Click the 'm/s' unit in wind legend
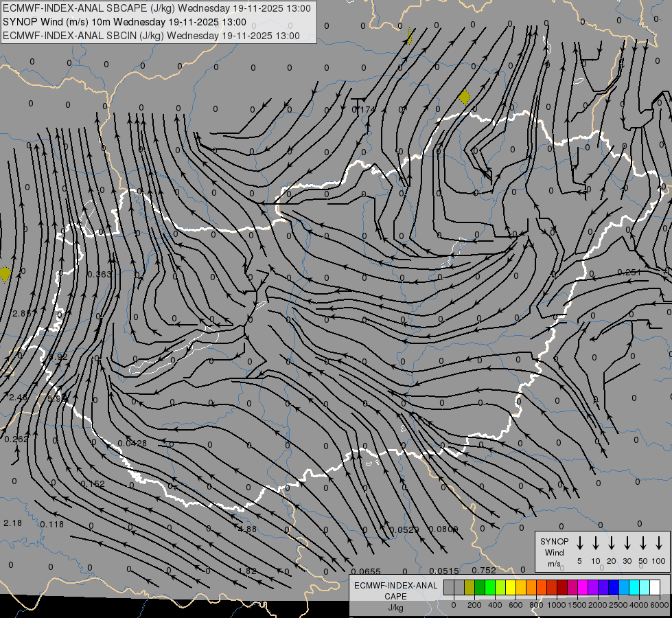Image resolution: width=672 pixels, height=618 pixels. click(554, 564)
